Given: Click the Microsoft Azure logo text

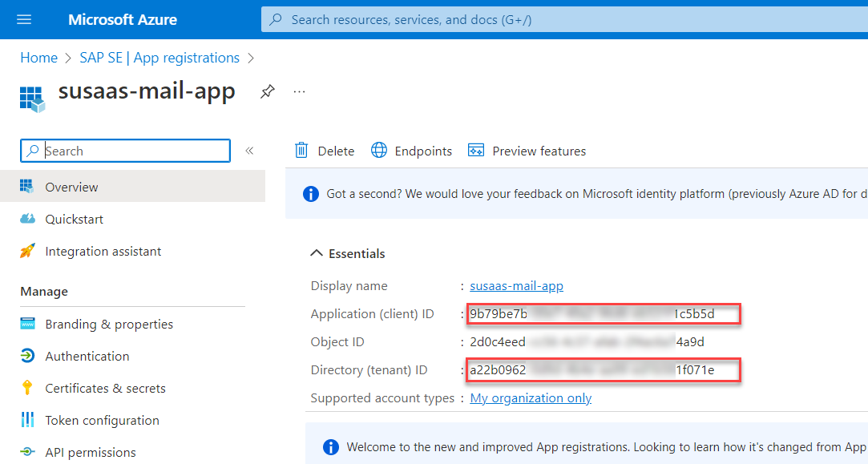Looking at the screenshot, I should coord(123,20).
